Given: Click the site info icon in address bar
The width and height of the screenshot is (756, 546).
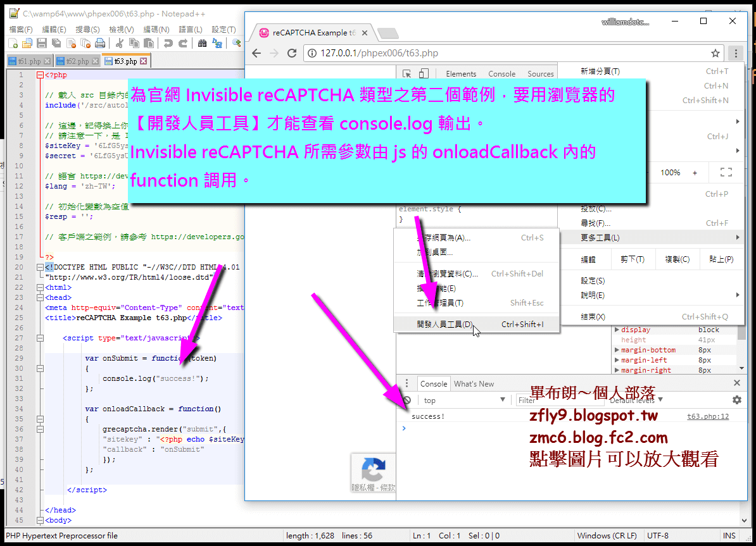Looking at the screenshot, I should coord(312,53).
